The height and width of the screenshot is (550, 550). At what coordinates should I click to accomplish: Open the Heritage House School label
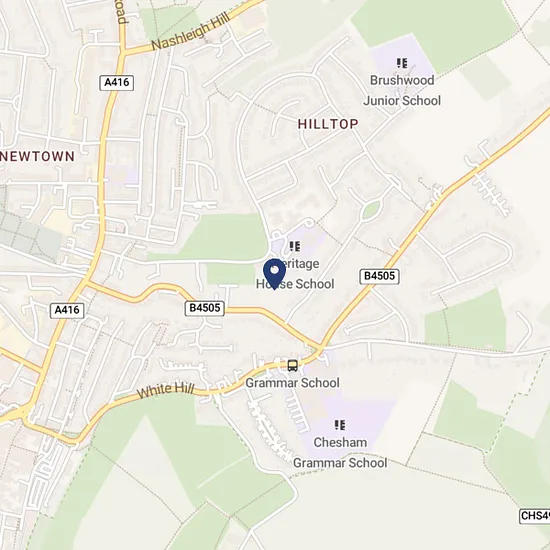[295, 274]
